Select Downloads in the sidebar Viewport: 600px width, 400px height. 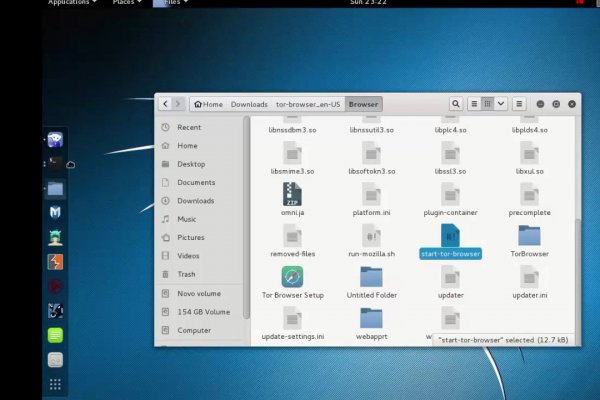tap(196, 201)
